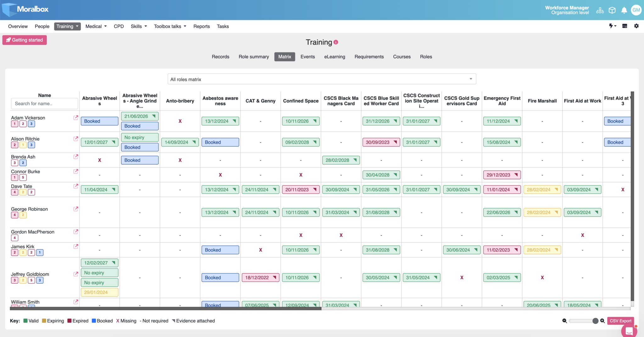Click the Getting started button
This screenshot has height=337, width=644.
25,40
